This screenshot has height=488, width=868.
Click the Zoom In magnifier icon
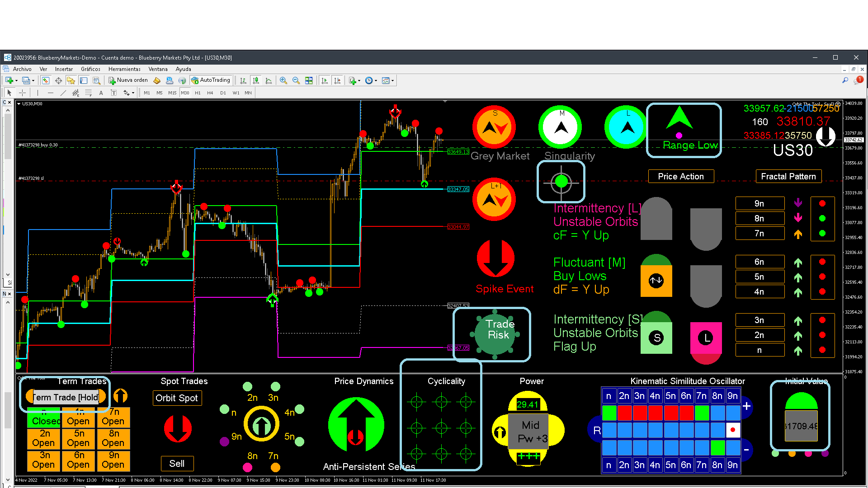(x=283, y=80)
